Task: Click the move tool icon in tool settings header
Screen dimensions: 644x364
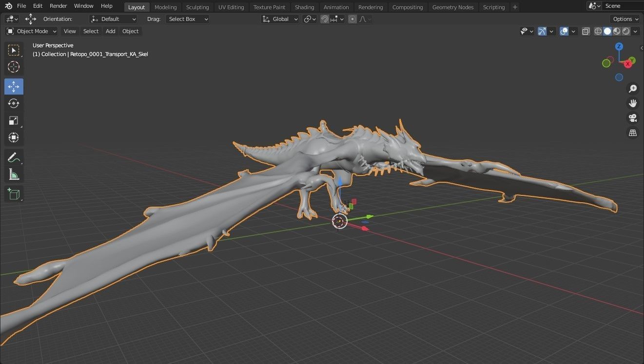Action: [31, 19]
